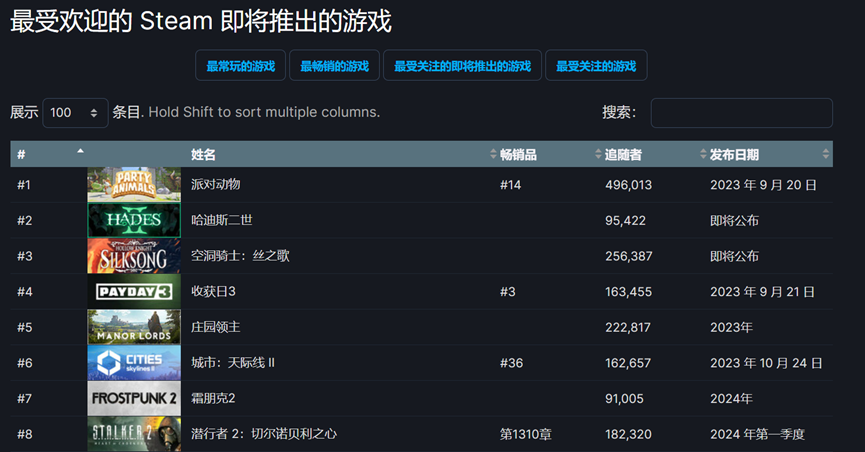The width and height of the screenshot is (865, 452).
Task: Click the 霜朋克2 game name link
Action: [213, 398]
